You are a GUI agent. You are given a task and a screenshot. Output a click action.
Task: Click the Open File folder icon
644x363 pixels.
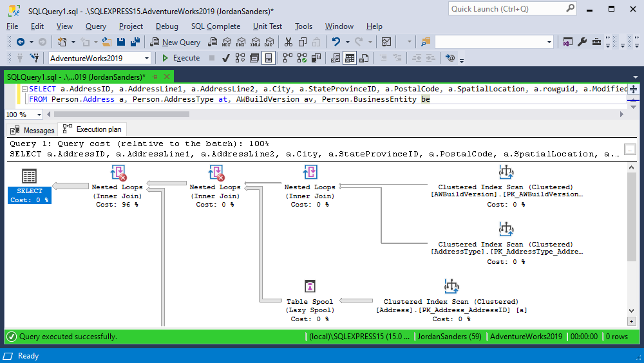click(x=107, y=42)
